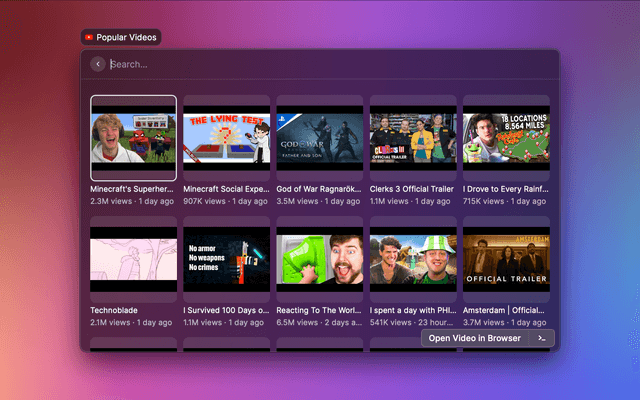This screenshot has height=400, width=640.
Task: Click "3.5M views · 1 day ago" text
Action: (x=318, y=201)
